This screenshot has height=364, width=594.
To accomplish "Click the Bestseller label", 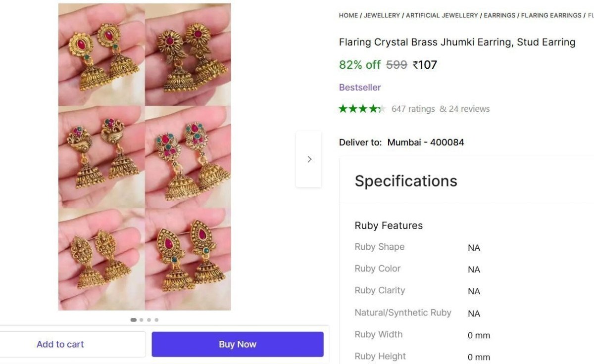I will [360, 88].
